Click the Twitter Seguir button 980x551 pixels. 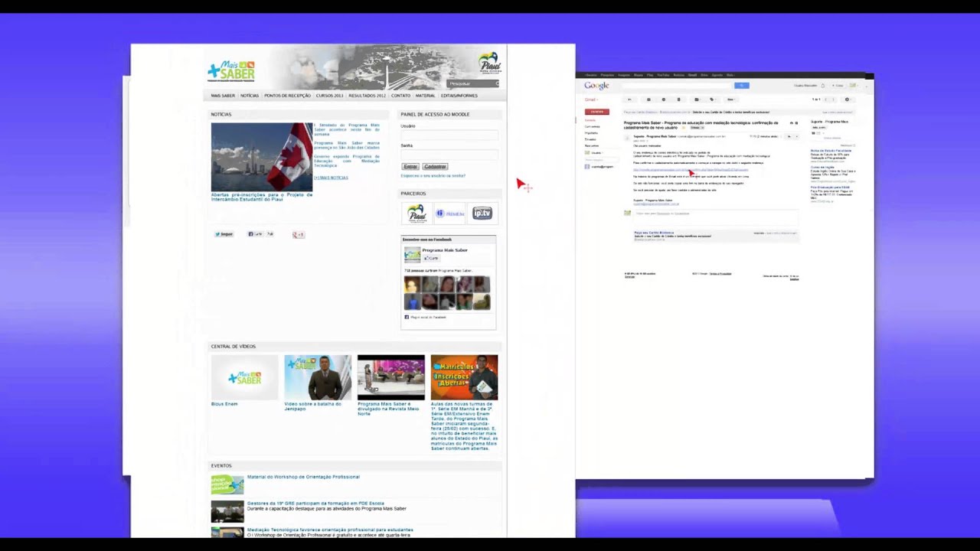[x=224, y=234]
